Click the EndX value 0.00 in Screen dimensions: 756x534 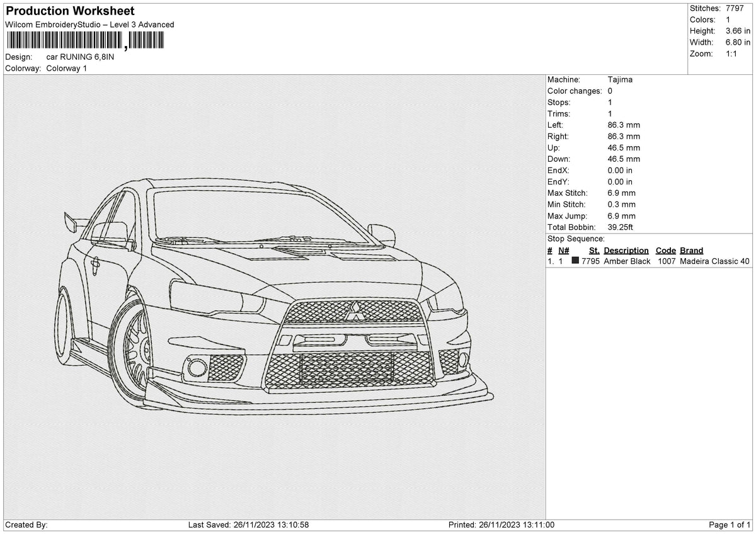[620, 170]
